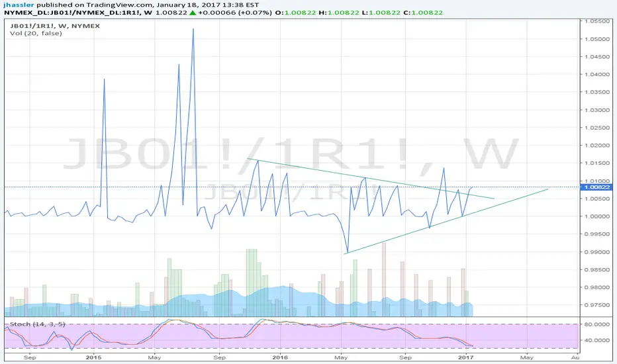Click the close value C:1.00822 in header

(422, 13)
